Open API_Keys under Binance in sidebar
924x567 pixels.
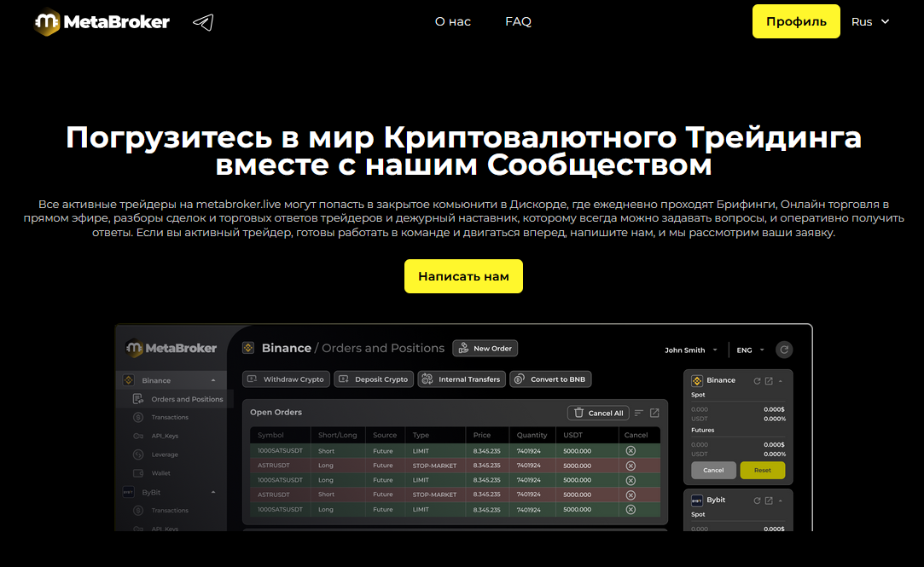pos(165,437)
